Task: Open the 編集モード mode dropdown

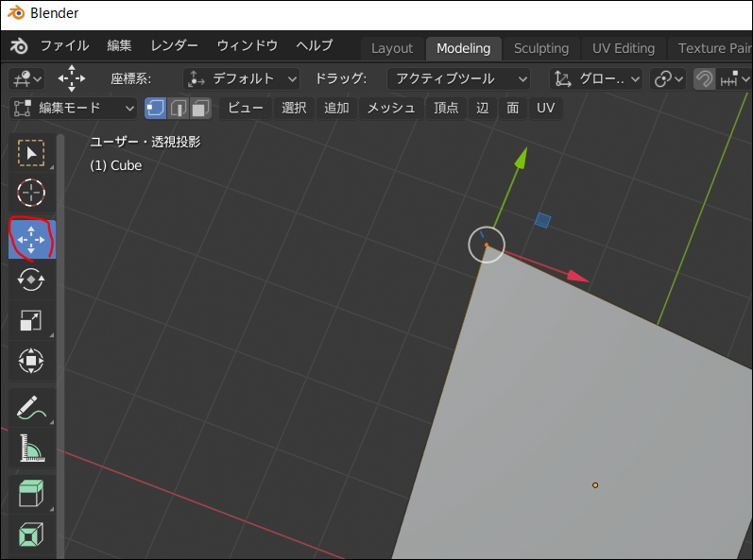Action: click(x=74, y=108)
